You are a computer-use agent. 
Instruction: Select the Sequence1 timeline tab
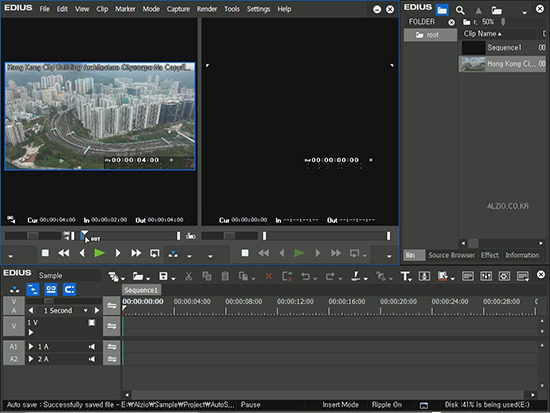tap(141, 290)
